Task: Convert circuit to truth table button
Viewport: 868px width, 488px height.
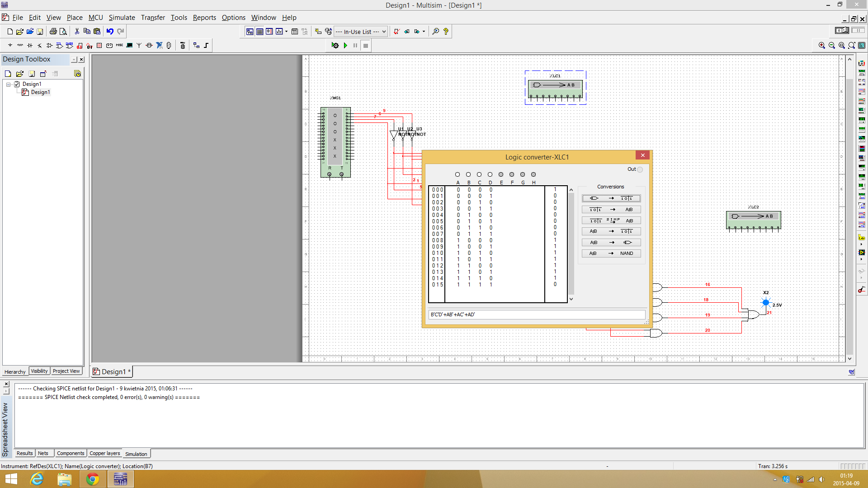Action: coord(611,198)
